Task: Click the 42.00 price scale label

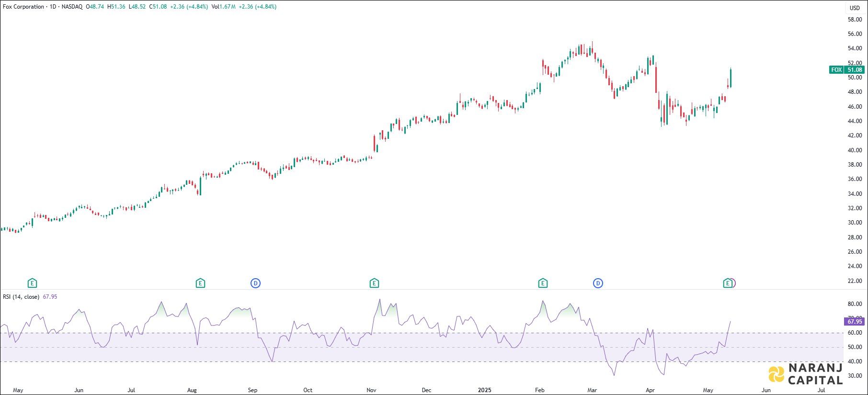Action: [855, 135]
